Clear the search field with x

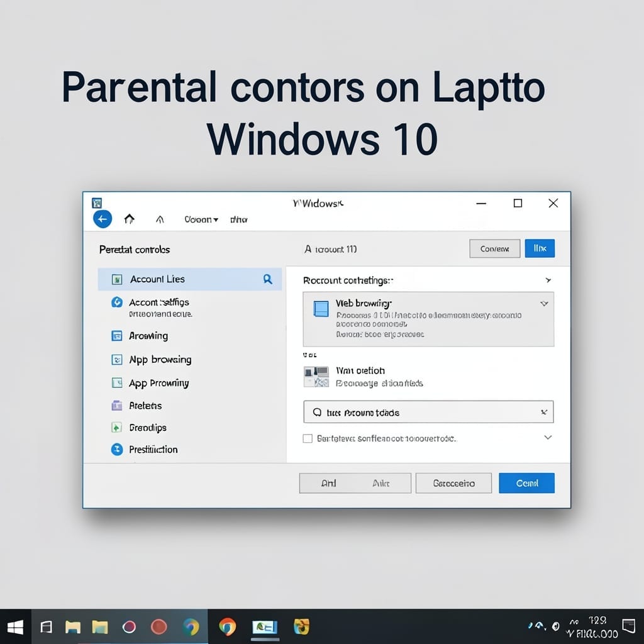point(544,412)
